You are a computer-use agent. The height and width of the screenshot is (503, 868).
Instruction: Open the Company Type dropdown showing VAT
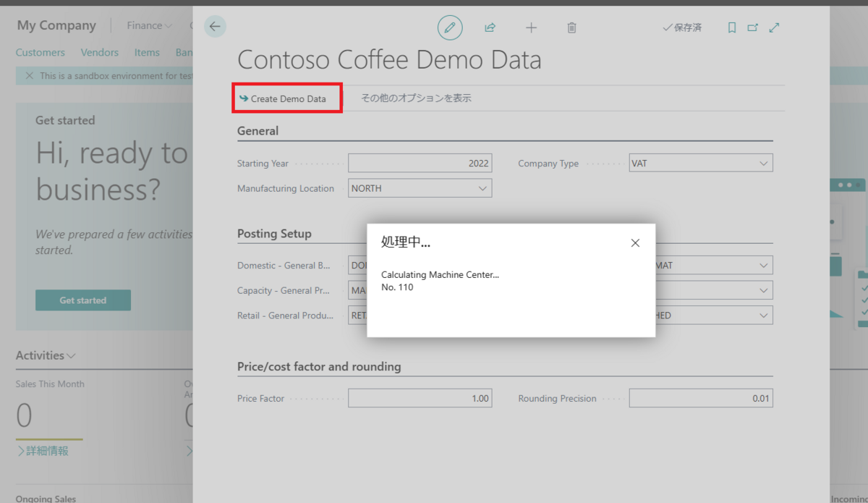click(x=764, y=162)
